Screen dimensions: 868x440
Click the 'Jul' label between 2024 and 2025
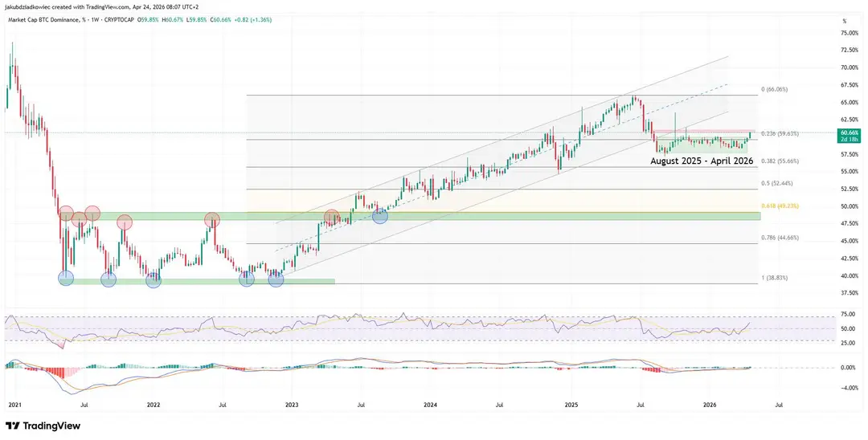pos(501,405)
